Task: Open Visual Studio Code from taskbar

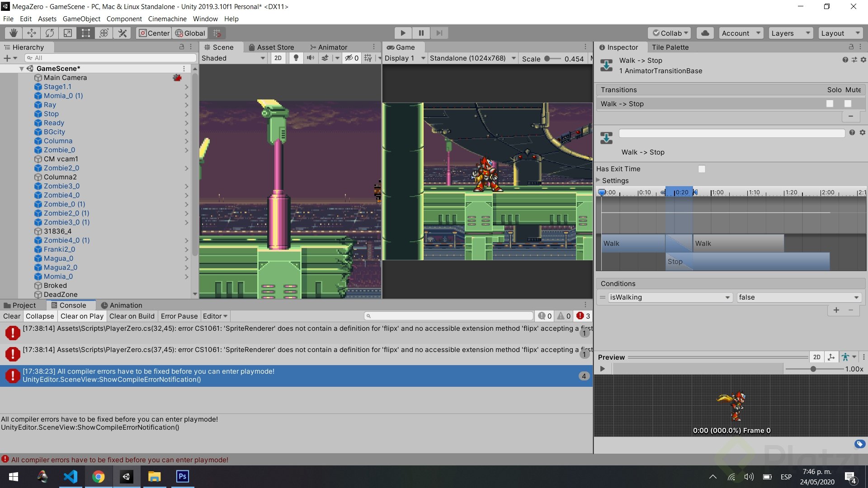Action: (x=71, y=476)
